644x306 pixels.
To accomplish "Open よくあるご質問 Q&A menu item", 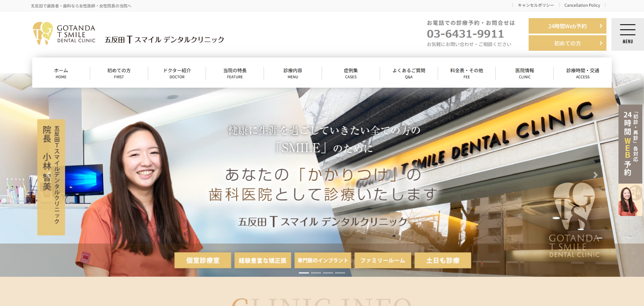I will pyautogui.click(x=409, y=73).
